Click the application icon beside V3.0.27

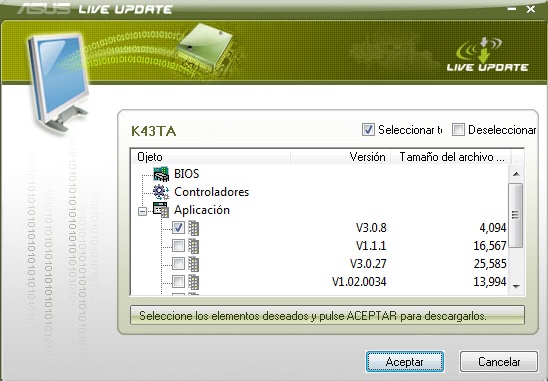(193, 264)
